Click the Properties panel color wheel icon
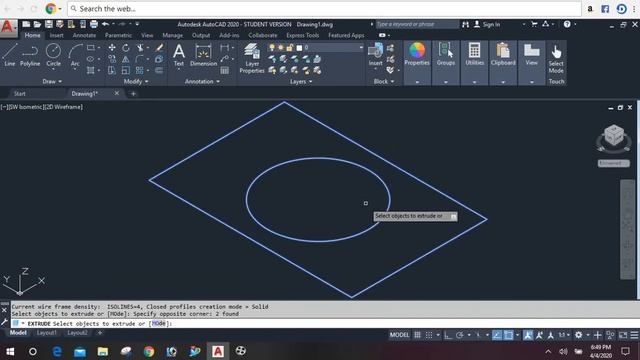 (417, 51)
